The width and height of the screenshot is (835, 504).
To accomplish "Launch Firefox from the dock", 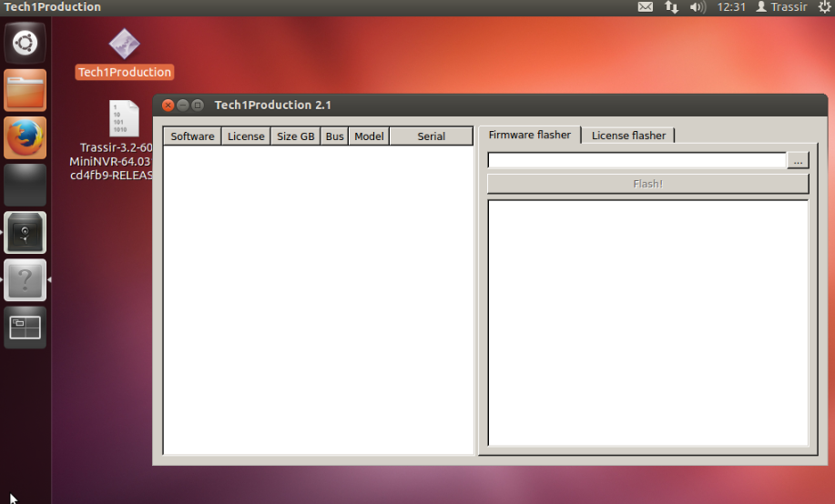I will pos(25,138).
